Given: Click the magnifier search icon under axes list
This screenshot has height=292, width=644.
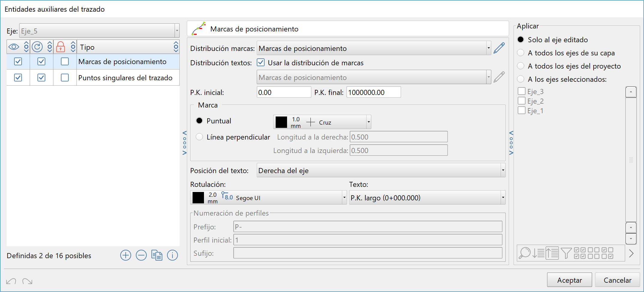Looking at the screenshot, I should pos(525,253).
